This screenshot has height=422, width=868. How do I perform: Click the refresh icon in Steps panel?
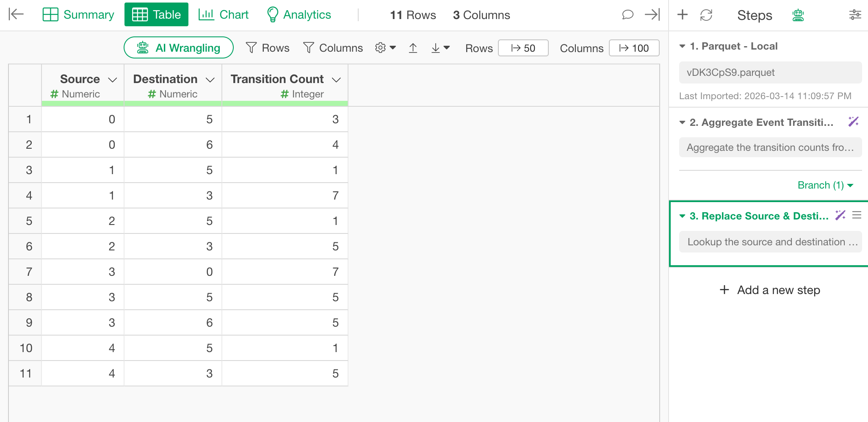pyautogui.click(x=706, y=15)
